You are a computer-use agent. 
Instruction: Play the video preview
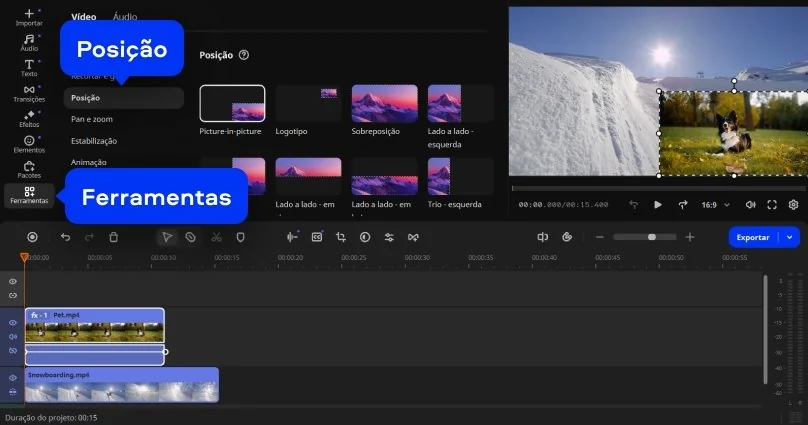click(x=658, y=205)
